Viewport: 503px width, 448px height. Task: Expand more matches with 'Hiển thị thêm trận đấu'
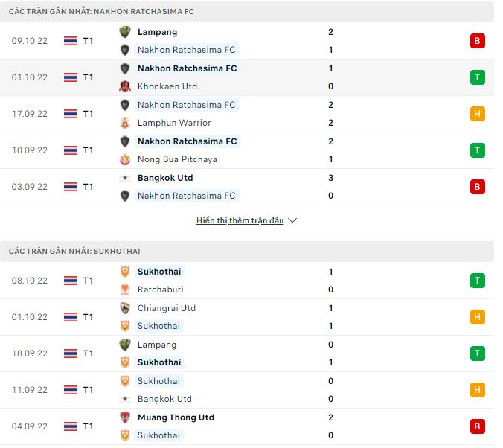240,221
